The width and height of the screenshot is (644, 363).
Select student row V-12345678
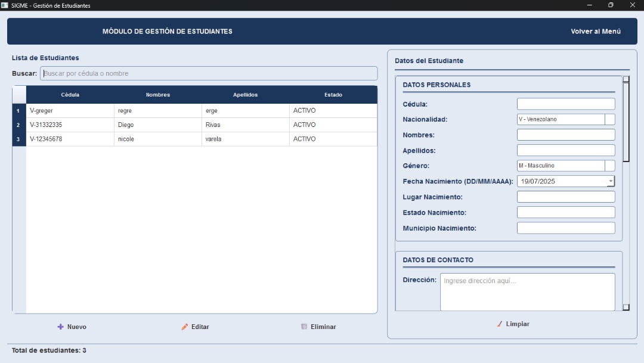pyautogui.click(x=70, y=139)
